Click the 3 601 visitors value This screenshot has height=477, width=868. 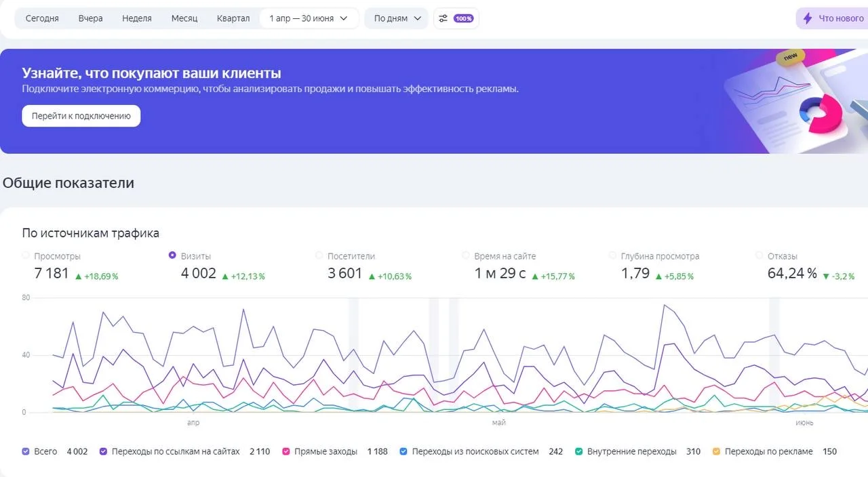click(x=345, y=274)
